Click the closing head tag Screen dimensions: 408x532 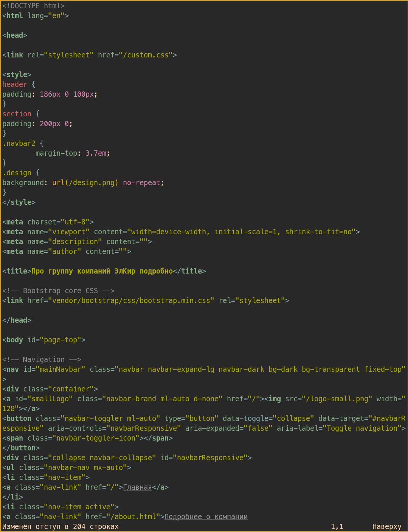[17, 320]
